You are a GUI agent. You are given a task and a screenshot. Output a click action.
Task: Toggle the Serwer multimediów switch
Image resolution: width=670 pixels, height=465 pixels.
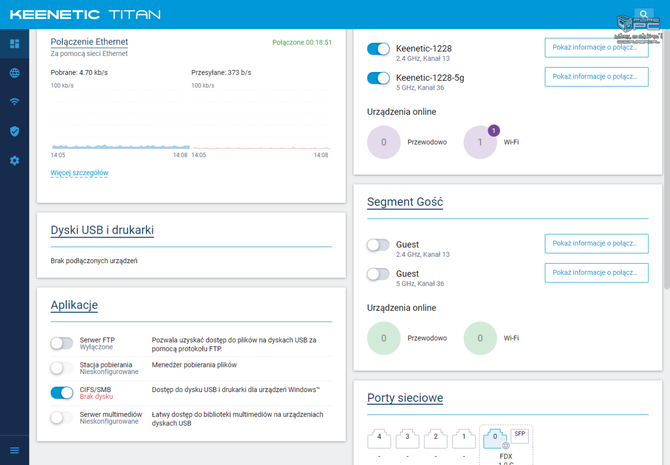pos(62,418)
